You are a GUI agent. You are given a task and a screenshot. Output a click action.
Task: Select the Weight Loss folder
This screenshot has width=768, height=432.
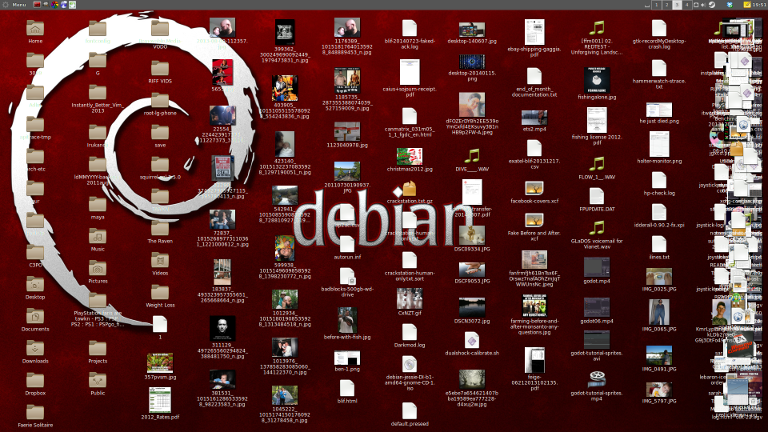[160, 292]
